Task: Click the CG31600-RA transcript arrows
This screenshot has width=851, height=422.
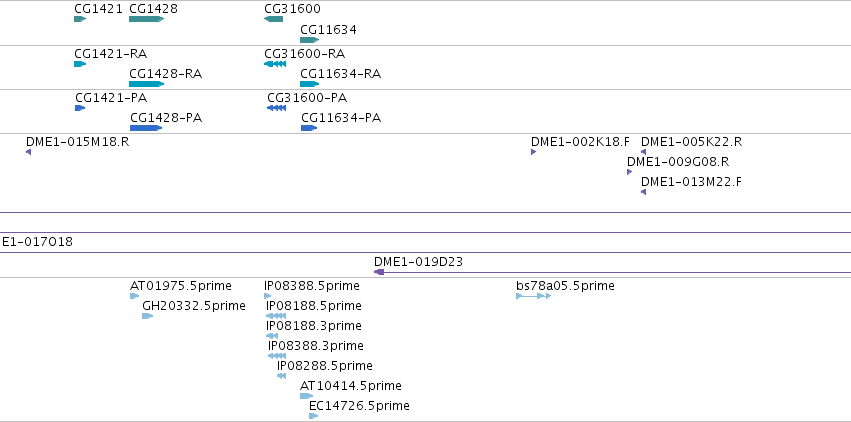Action: click(275, 64)
